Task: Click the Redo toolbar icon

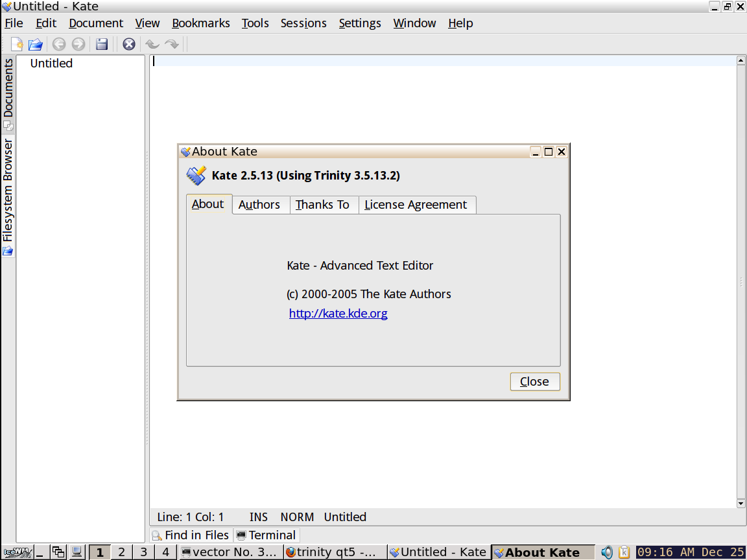Action: pos(171,44)
